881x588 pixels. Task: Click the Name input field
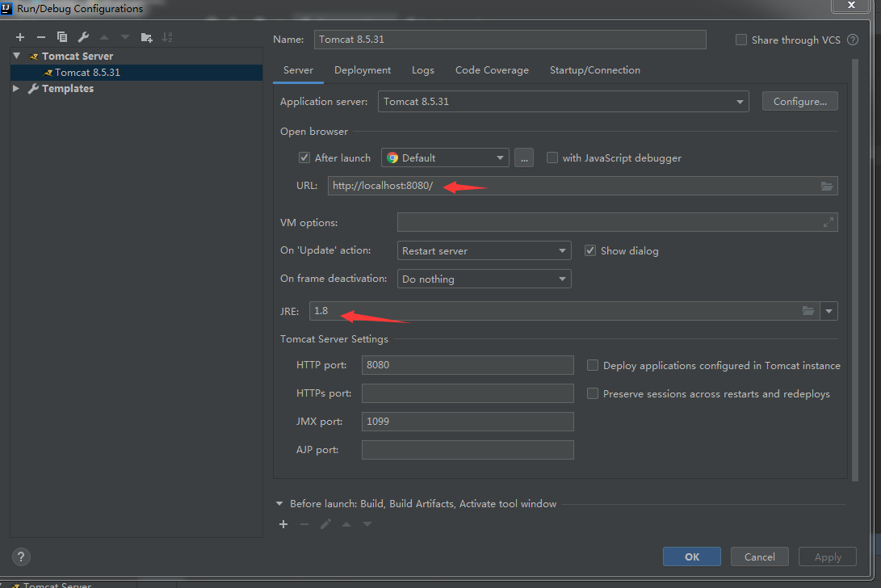tap(510, 40)
